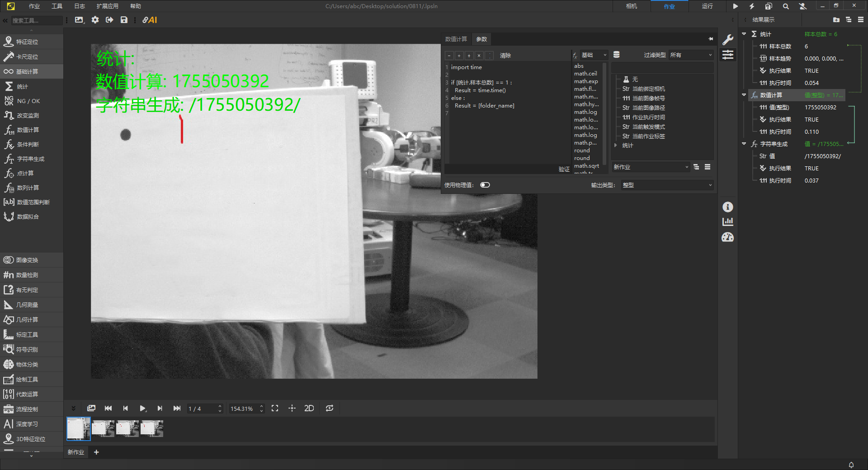
Task: Click the run play icon in title bar
Action: click(x=735, y=6)
